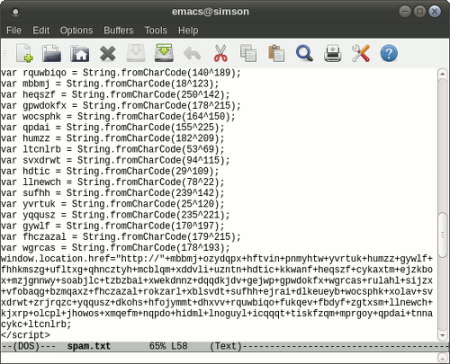The width and height of the screenshot is (450, 364).
Task: Click the 'cykc+ltcnlrb;' line
Action: pos(36,324)
